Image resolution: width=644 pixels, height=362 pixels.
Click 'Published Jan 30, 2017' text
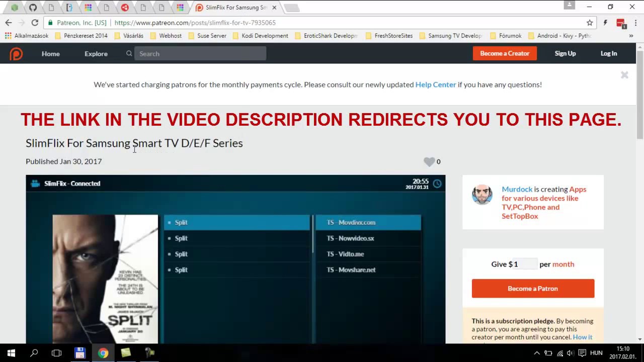click(63, 161)
